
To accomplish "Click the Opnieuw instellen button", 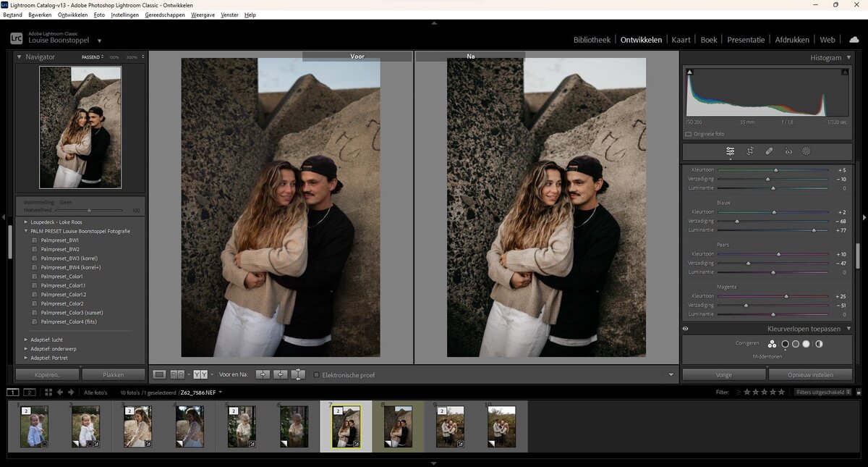I will [810, 375].
